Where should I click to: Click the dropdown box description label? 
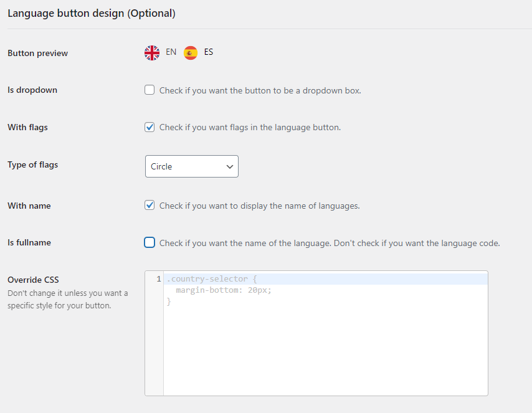point(260,90)
